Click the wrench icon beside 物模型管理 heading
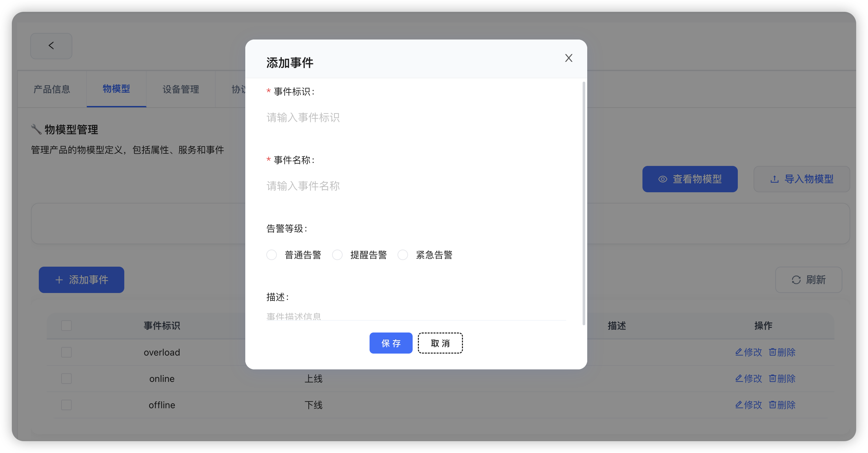Viewport: 868px width, 453px height. (36, 128)
